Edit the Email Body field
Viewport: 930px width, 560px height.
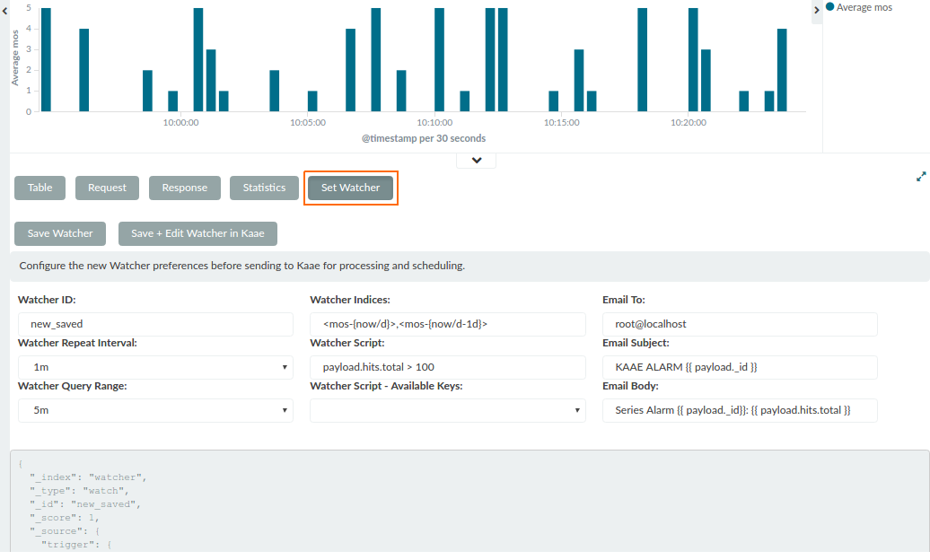coord(741,410)
